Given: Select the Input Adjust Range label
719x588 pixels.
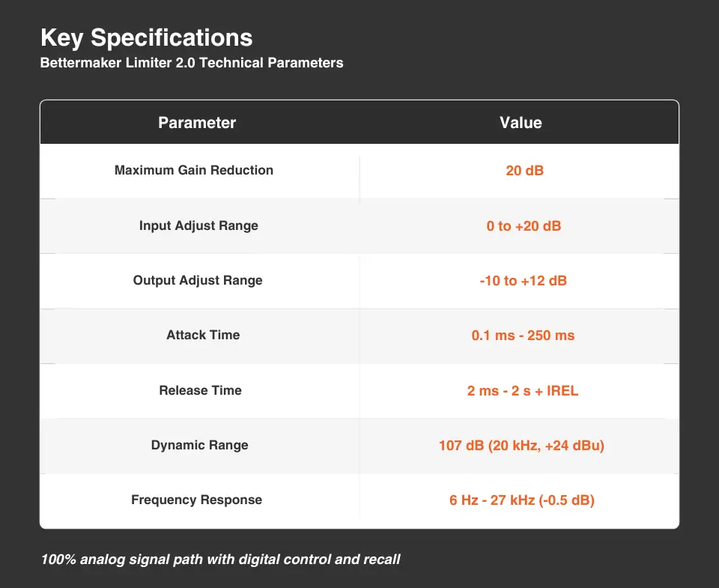Looking at the screenshot, I should (198, 225).
